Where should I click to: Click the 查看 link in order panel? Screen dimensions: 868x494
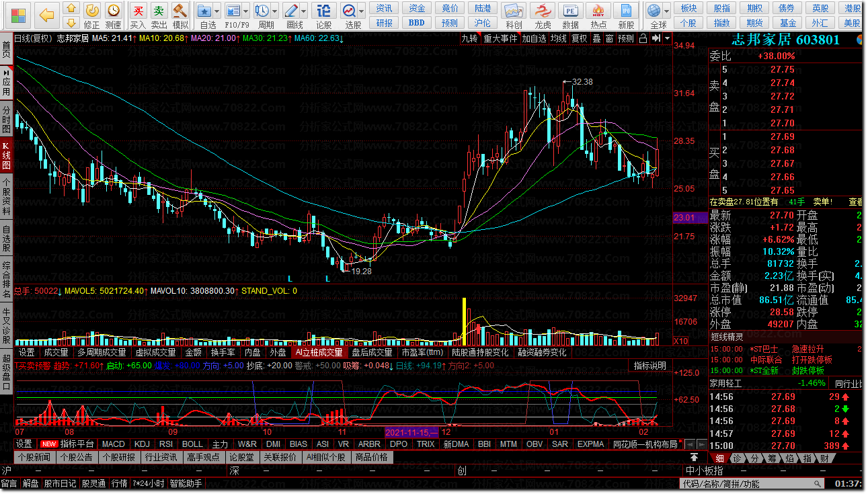855,202
